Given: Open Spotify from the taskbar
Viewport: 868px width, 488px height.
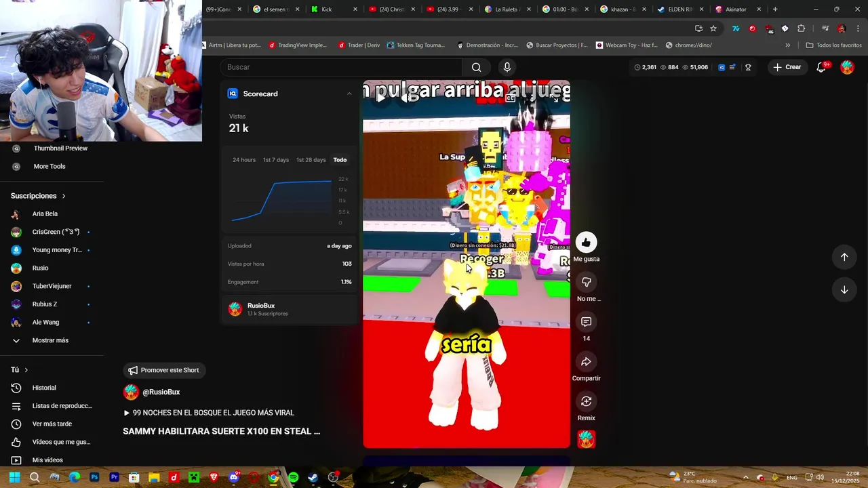Looking at the screenshot, I should [x=293, y=477].
